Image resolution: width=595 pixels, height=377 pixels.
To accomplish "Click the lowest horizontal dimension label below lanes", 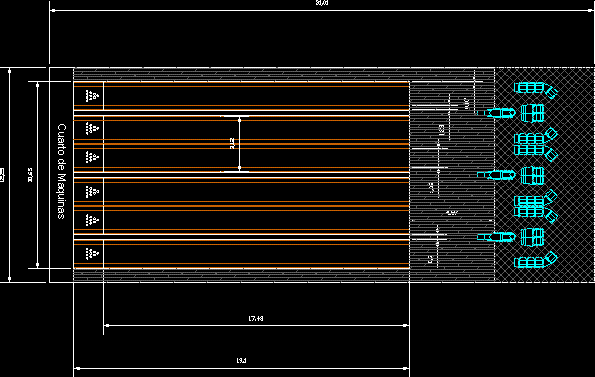I will point(241,361).
